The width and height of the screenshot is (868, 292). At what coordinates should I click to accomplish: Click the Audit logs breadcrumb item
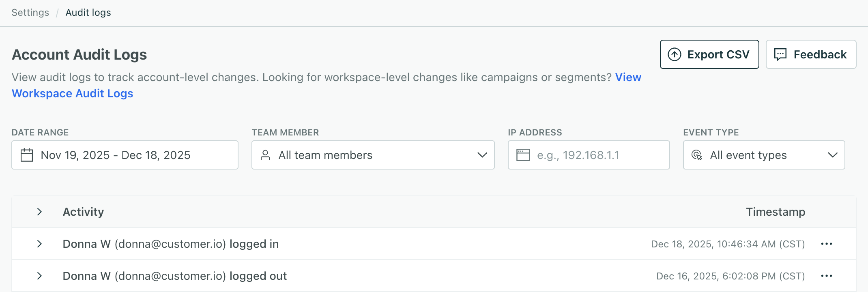tap(88, 13)
